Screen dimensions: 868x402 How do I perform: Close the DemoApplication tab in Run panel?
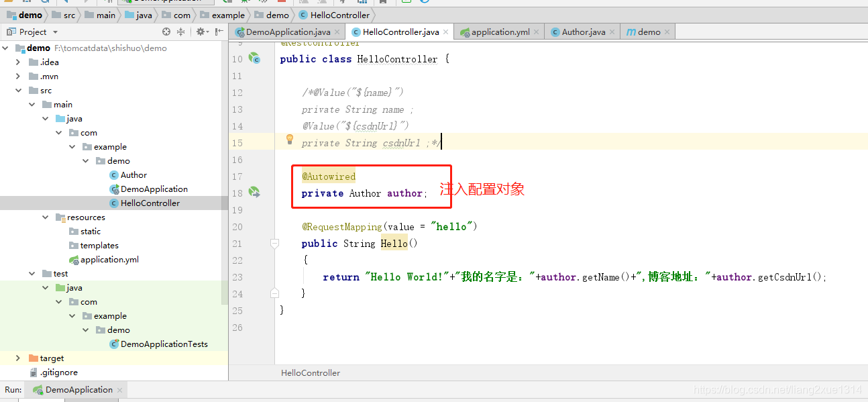tap(119, 390)
